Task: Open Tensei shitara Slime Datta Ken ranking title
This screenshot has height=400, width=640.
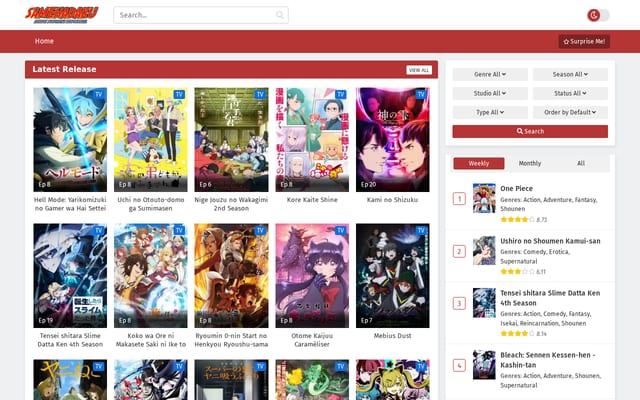Action: (550, 298)
